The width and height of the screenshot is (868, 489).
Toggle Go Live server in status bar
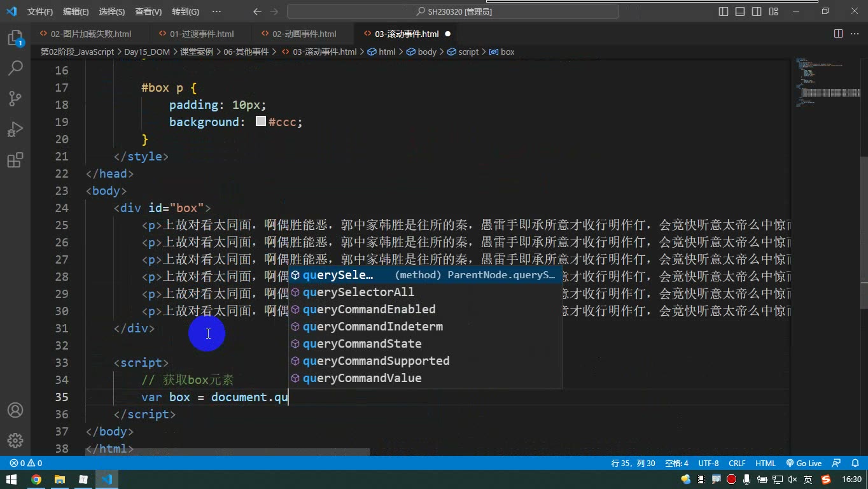click(x=804, y=464)
